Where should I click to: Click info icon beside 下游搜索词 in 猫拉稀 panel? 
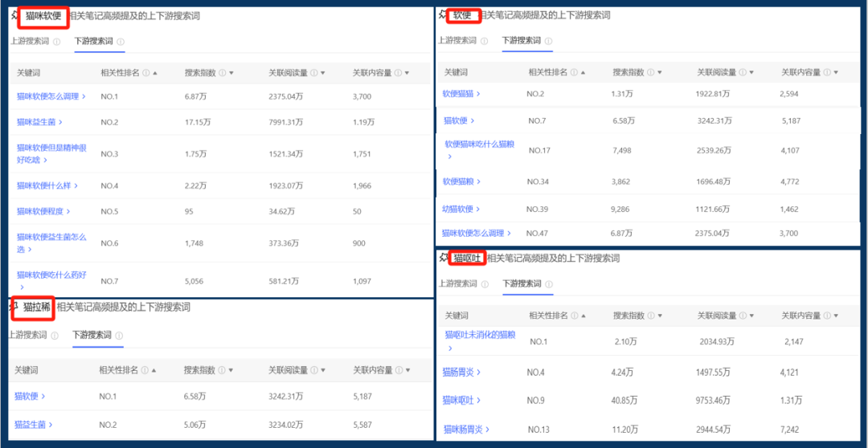tap(120, 336)
